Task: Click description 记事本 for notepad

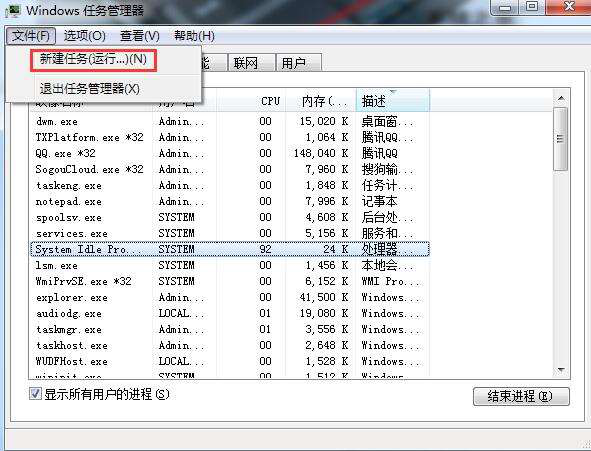Action: (x=380, y=202)
